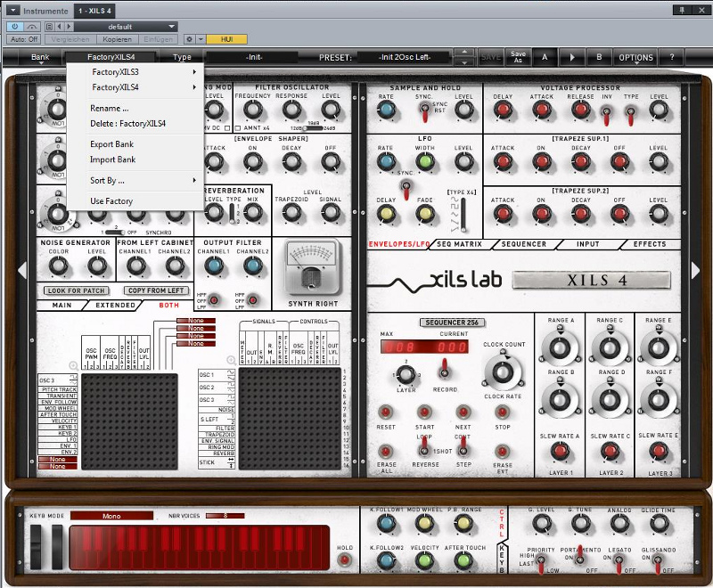Adjust the LFO TYPE X4 waveform slider

tap(463, 215)
